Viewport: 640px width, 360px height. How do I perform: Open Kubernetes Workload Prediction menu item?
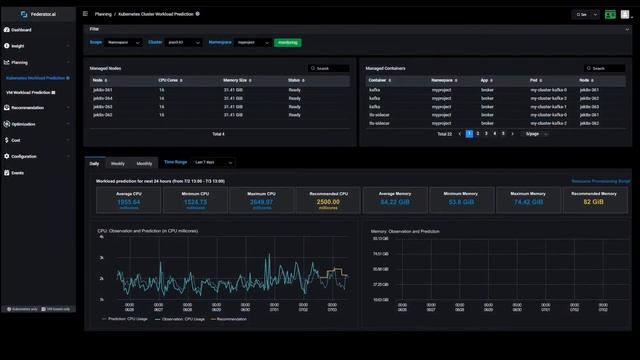tap(38, 78)
